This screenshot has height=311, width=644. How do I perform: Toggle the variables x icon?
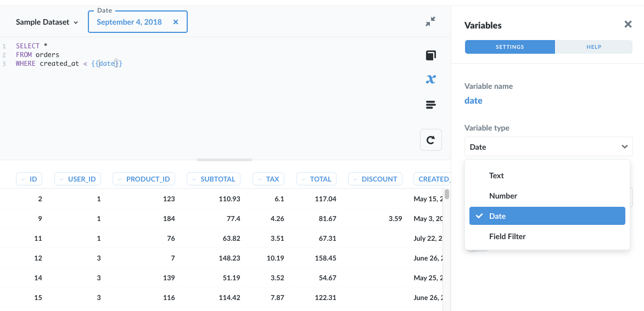pos(431,80)
